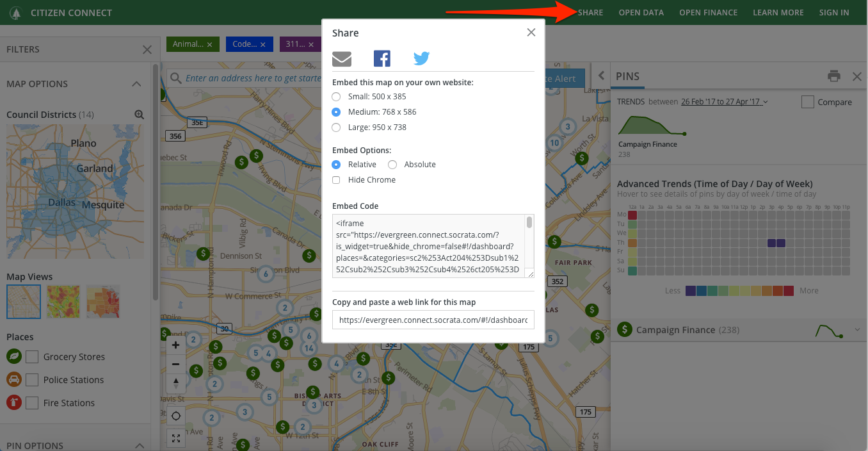Collapse the Map Options section
This screenshot has height=451, width=868.
(136, 84)
